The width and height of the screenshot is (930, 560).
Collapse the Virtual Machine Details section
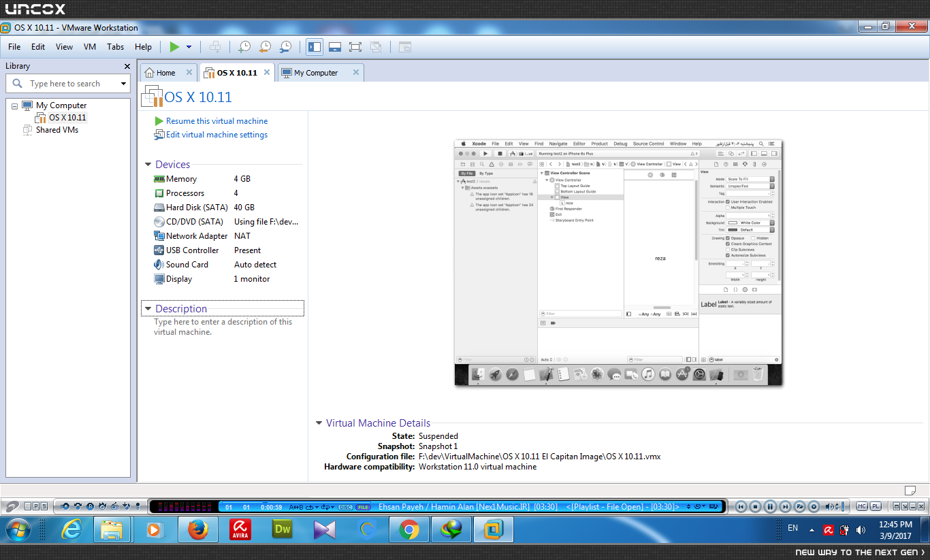pyautogui.click(x=319, y=423)
